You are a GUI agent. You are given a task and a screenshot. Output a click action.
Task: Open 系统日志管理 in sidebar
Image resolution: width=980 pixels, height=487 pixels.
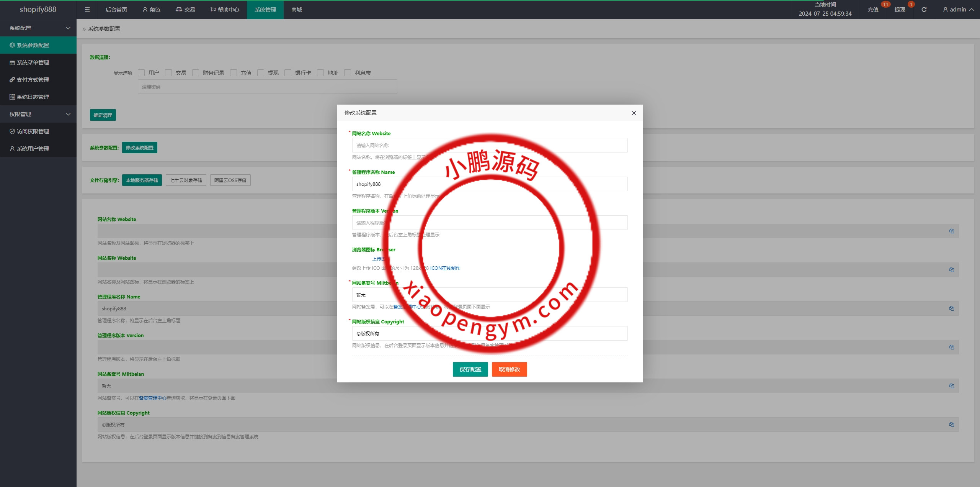pos(32,97)
